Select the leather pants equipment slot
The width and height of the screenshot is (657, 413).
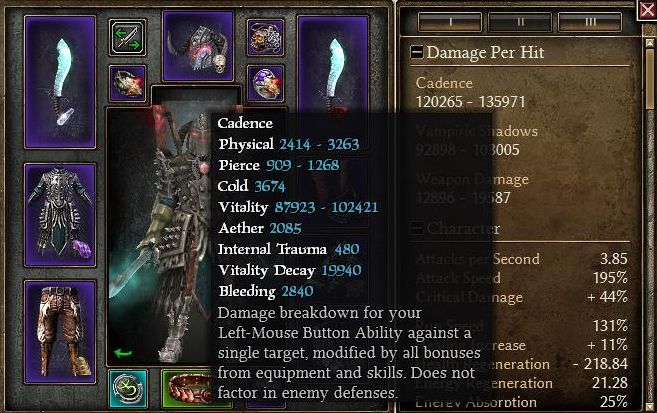click(x=60, y=332)
